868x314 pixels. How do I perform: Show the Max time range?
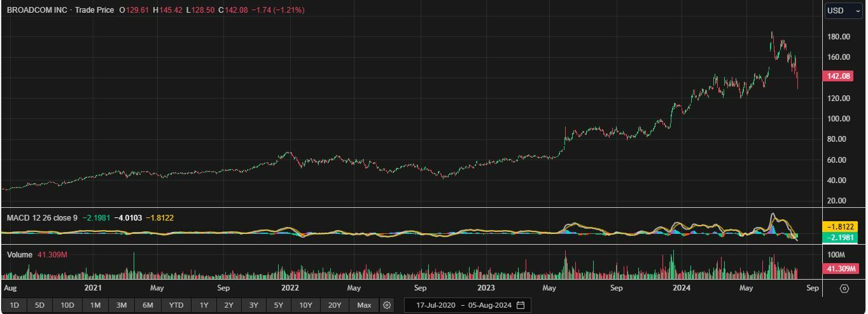coord(364,305)
